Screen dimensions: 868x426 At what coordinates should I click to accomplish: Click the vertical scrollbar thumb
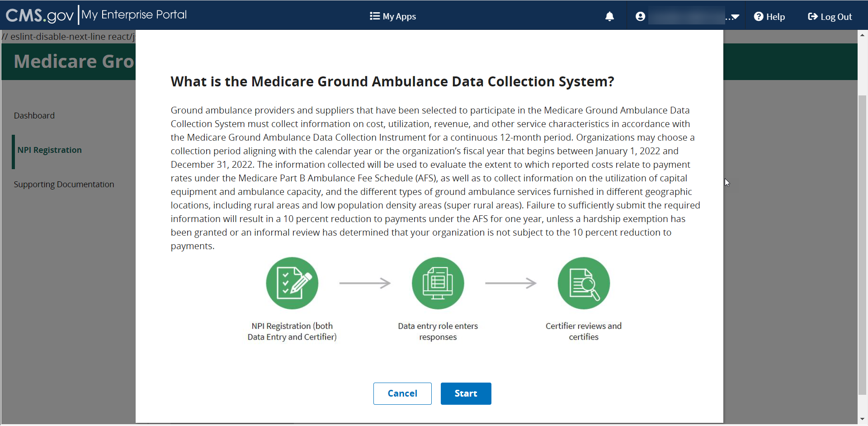click(x=863, y=244)
